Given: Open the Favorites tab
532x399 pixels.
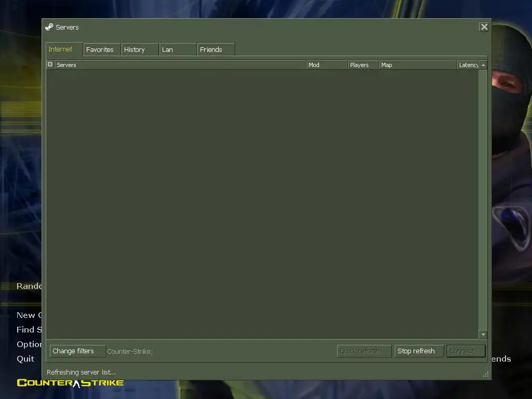Looking at the screenshot, I should point(102,49).
